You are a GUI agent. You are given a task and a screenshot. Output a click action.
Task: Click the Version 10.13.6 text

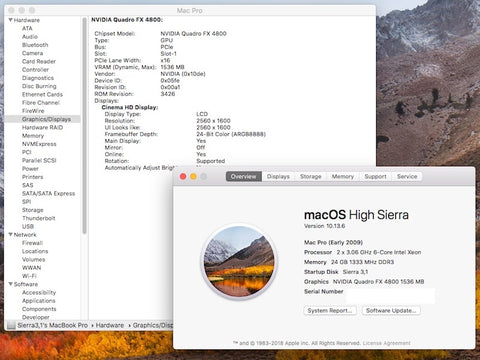(x=324, y=226)
